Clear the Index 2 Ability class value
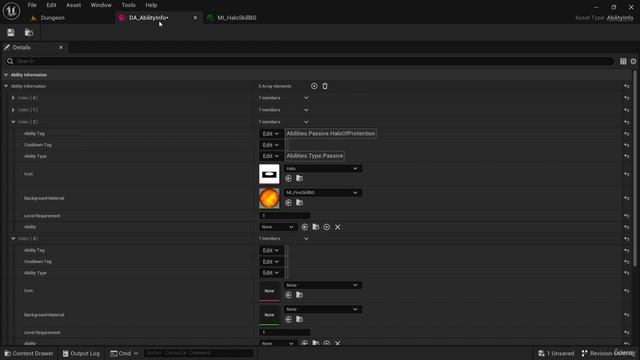 tap(338, 227)
